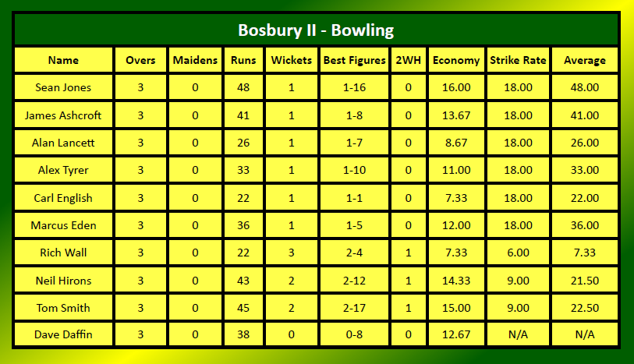Select Dave Daffin runs value 38
634x364 pixels.
(x=243, y=334)
